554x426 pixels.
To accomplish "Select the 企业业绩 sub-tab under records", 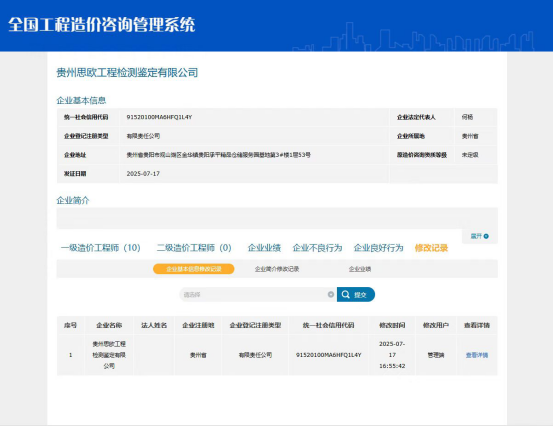I will click(360, 269).
